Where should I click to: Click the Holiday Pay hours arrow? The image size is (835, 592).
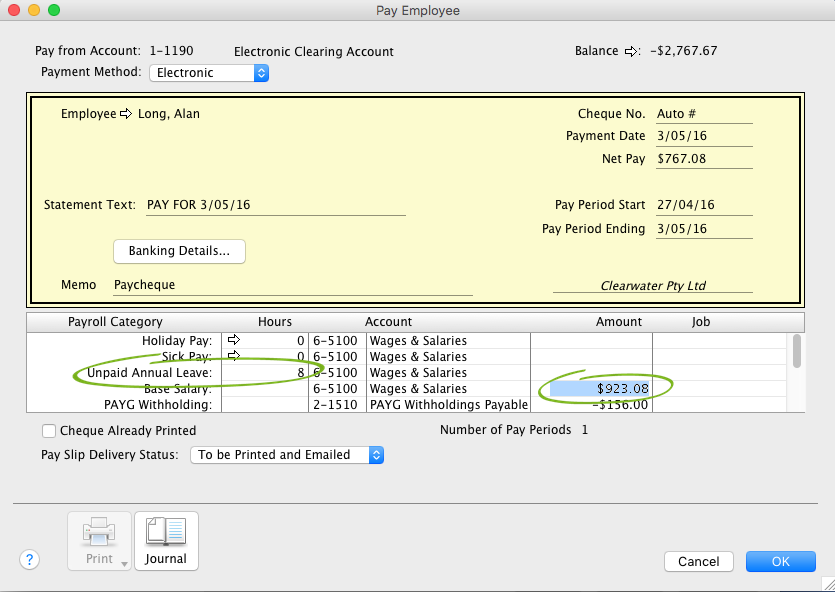click(235, 341)
